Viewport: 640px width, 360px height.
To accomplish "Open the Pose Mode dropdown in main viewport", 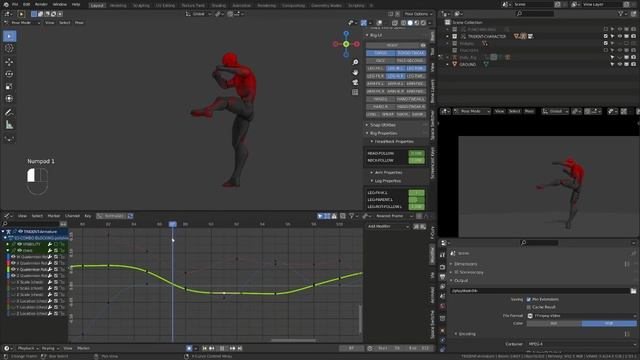I will point(23,23).
